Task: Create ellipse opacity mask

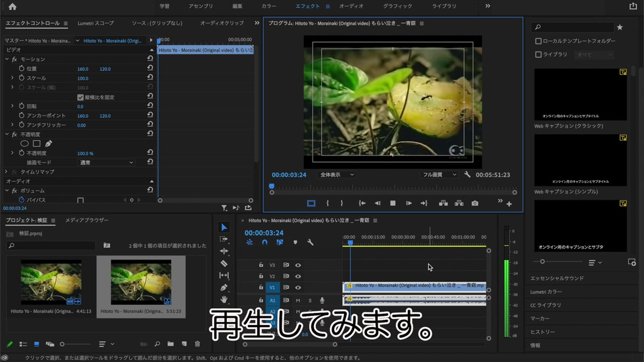Action: coord(25,143)
